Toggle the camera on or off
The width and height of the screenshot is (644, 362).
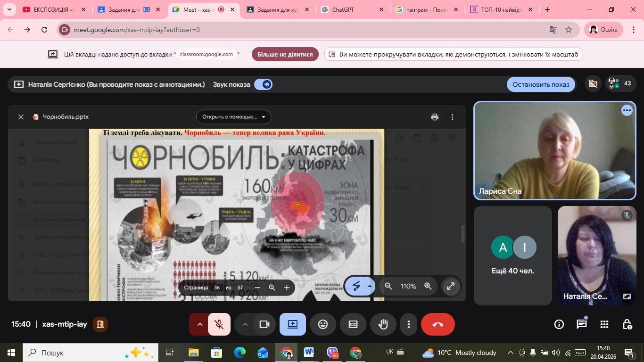264,324
